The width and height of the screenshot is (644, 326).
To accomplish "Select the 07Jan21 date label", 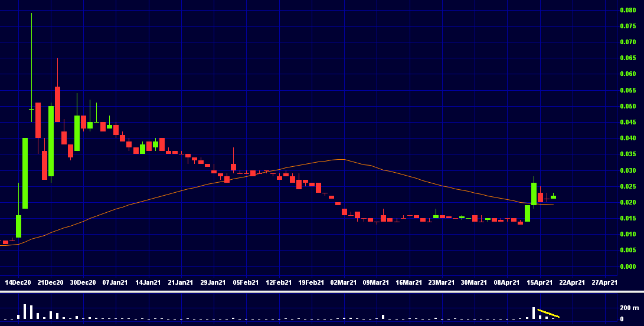I will 115,282.
